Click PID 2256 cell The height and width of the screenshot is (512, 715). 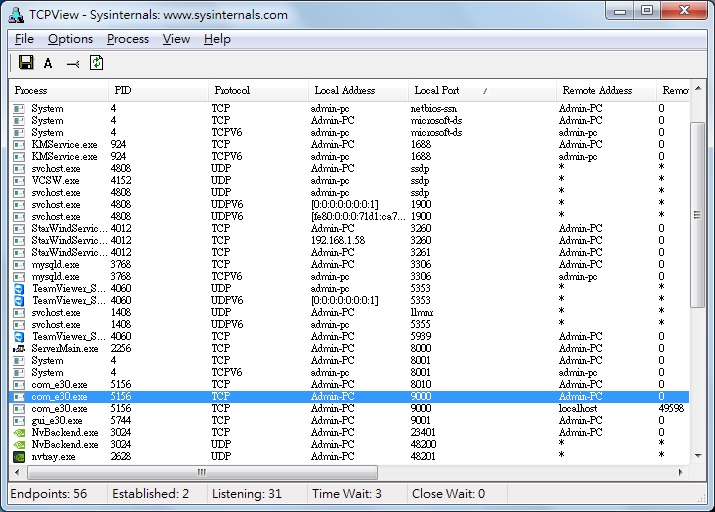[120, 348]
